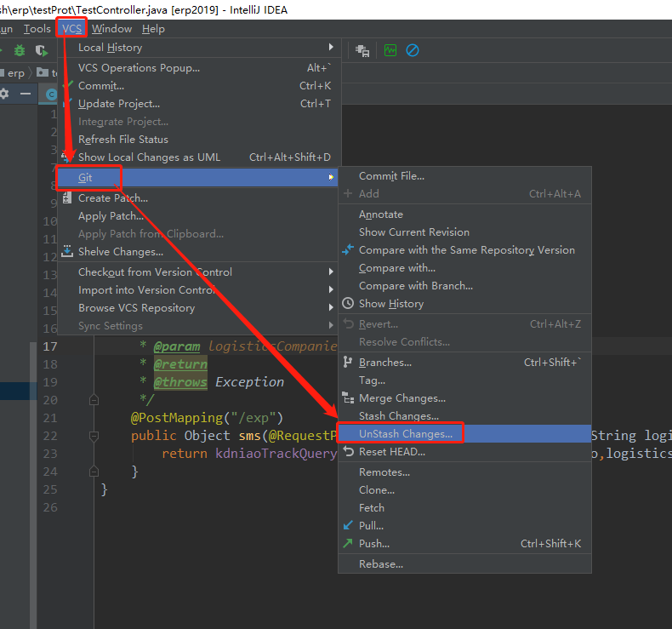Select Update Project...
Image resolution: width=672 pixels, height=629 pixels.
coord(199,104)
